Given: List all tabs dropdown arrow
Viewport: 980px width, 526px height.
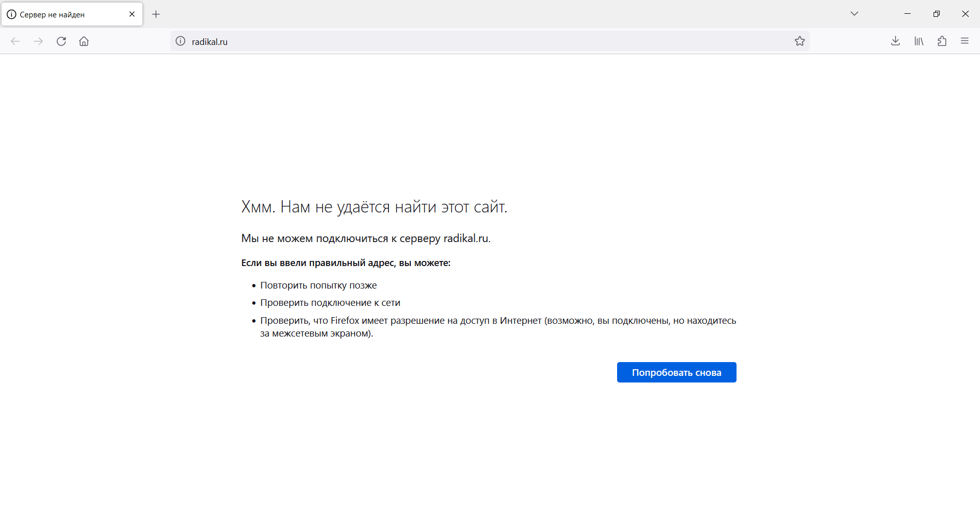Looking at the screenshot, I should tap(854, 14).
